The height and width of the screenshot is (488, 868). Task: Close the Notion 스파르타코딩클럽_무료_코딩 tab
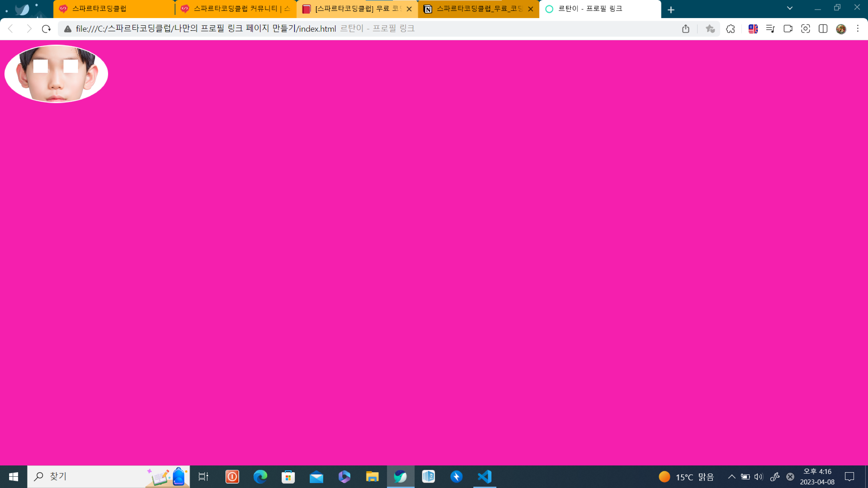point(530,9)
